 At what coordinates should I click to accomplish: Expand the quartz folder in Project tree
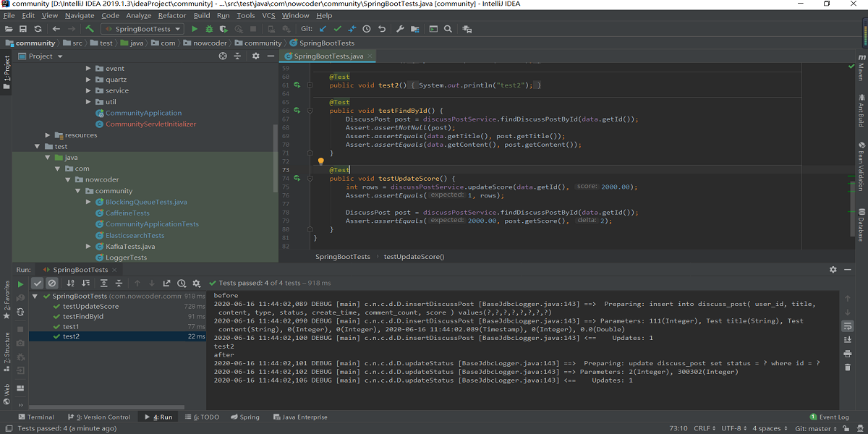coord(88,80)
